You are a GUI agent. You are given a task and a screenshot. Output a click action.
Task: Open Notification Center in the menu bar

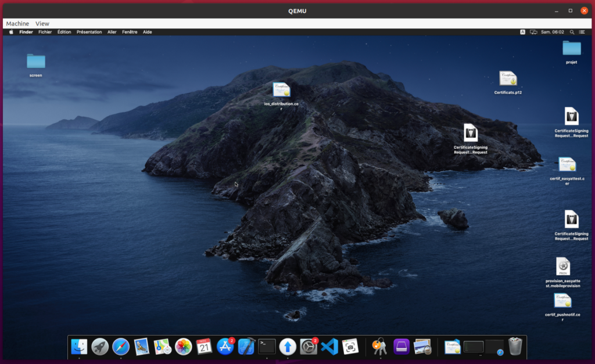click(582, 32)
